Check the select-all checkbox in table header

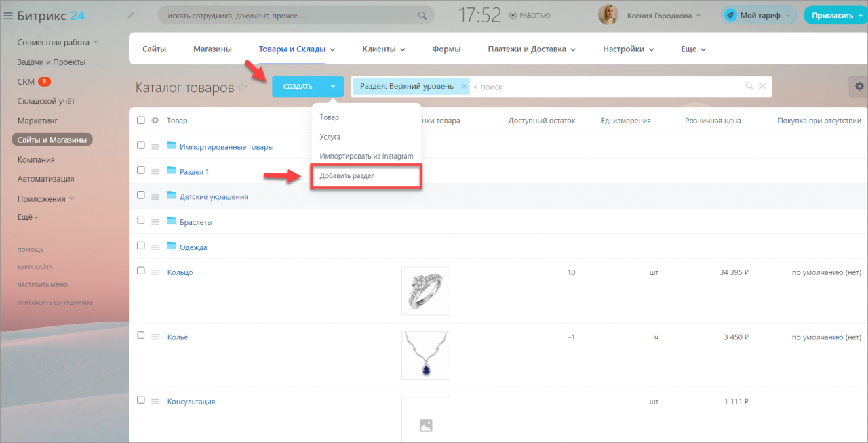(x=141, y=120)
